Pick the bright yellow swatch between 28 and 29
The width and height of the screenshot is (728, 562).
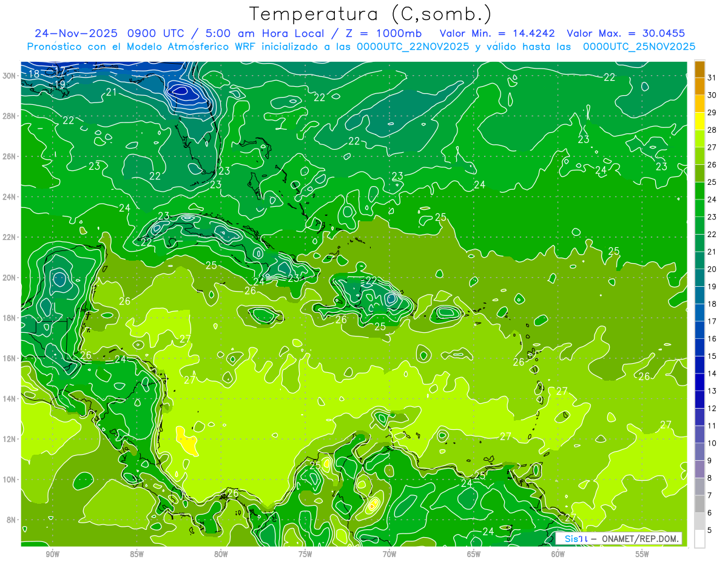699,121
